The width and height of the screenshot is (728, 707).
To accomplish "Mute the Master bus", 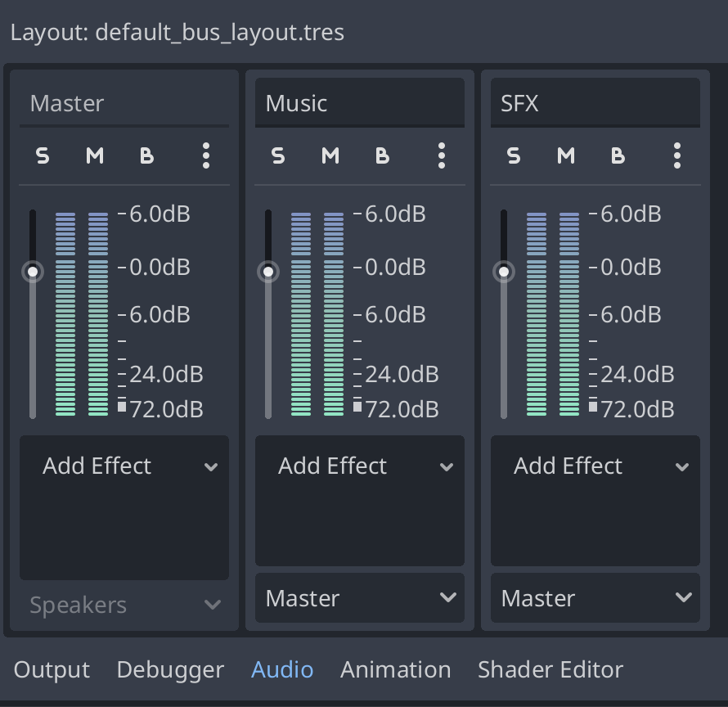I will click(x=95, y=155).
